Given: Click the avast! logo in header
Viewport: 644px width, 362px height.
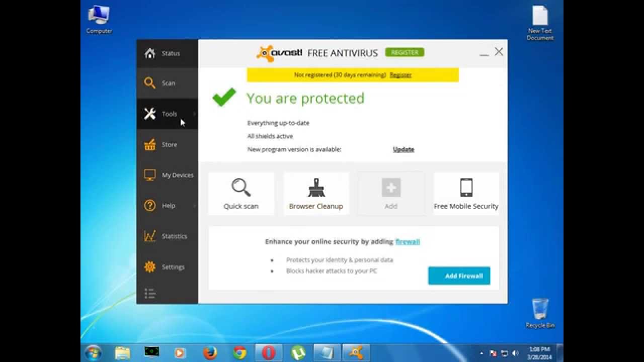Looking at the screenshot, I should [279, 53].
